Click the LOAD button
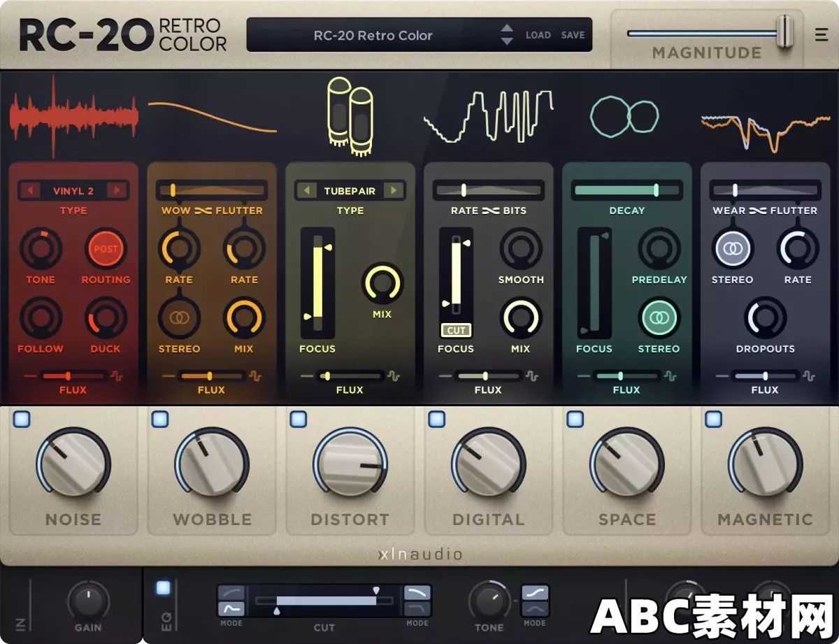This screenshot has width=839, height=644. (x=539, y=34)
